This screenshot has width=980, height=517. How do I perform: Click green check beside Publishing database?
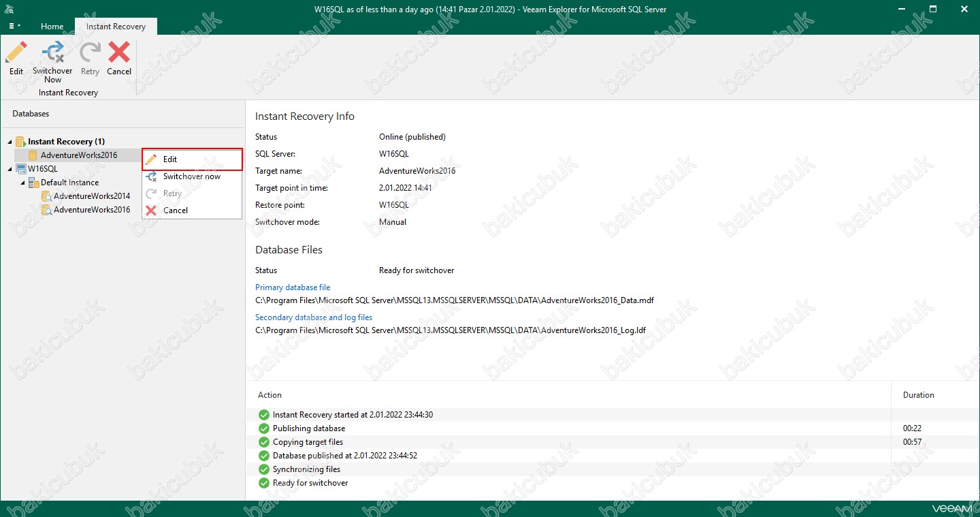(x=264, y=428)
